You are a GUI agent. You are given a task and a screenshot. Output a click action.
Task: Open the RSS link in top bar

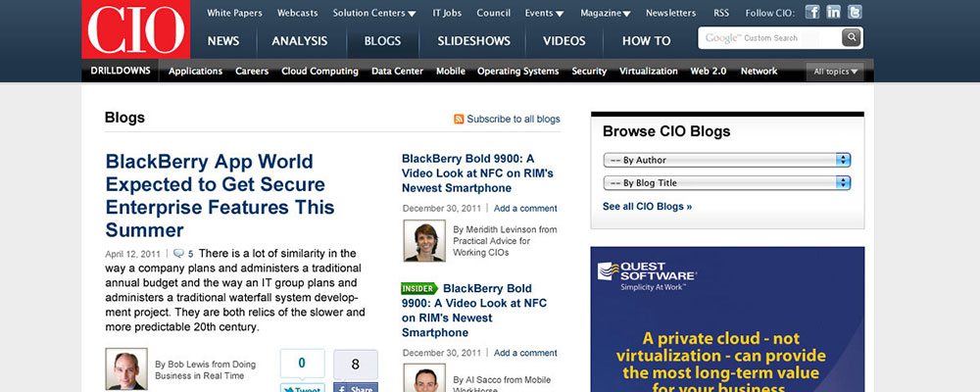pyautogui.click(x=721, y=13)
